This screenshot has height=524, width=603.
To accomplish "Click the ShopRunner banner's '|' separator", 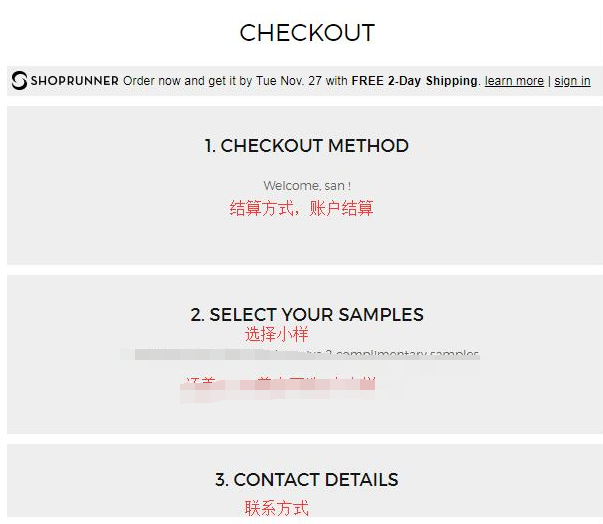I will pos(549,81).
